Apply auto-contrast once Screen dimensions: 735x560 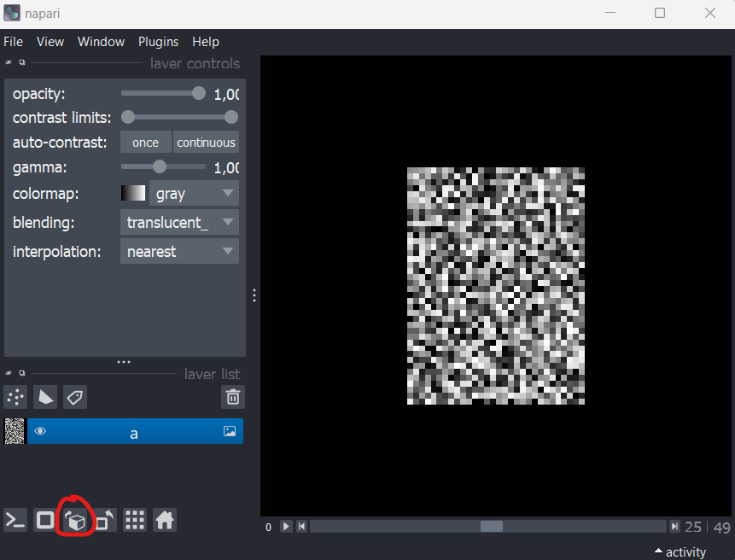coord(145,142)
